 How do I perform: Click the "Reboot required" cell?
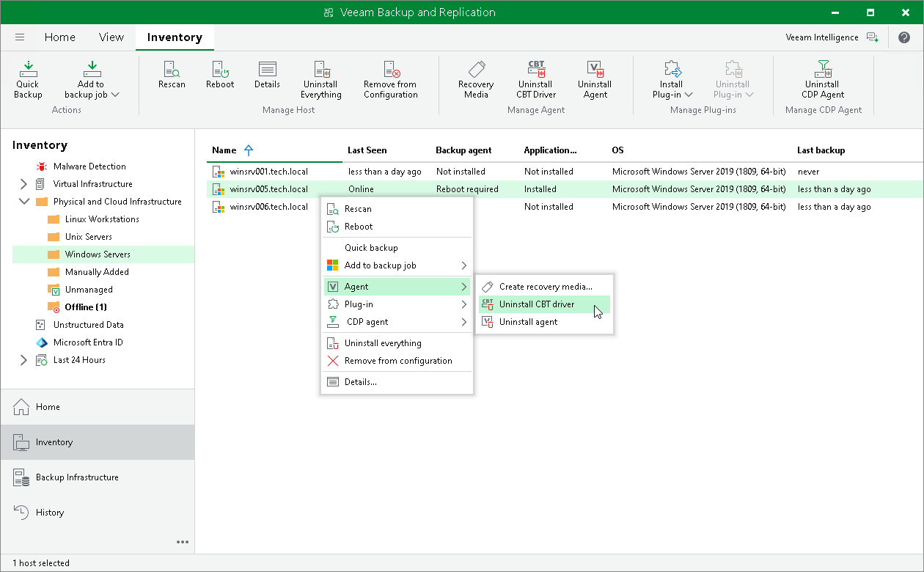[467, 189]
